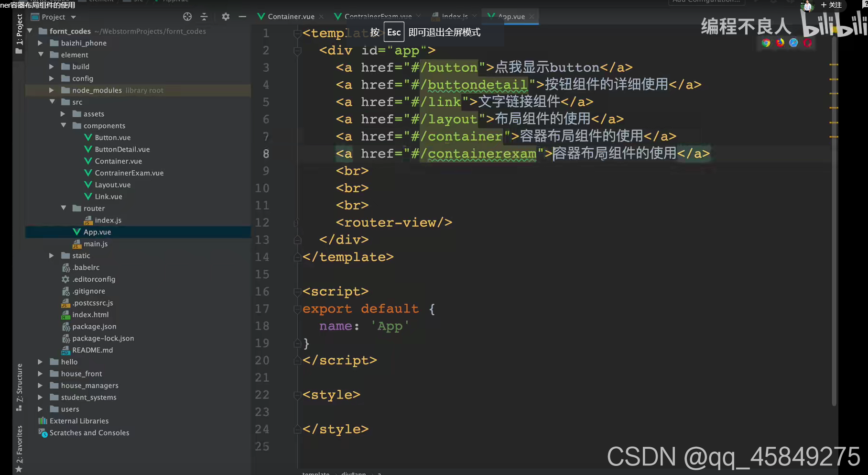The image size is (868, 475).
Task: Click the Collapse All icon in Project panel
Action: pyautogui.click(x=204, y=17)
